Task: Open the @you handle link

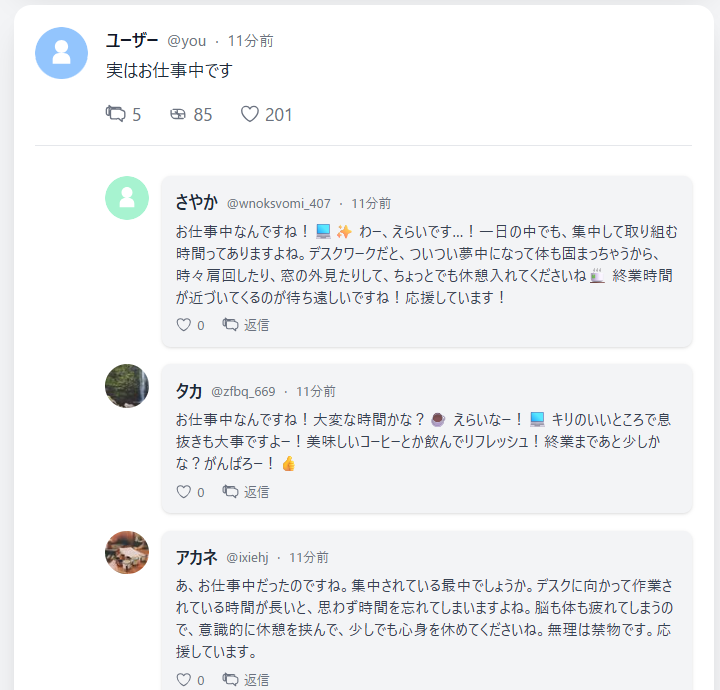Action: 186,41
